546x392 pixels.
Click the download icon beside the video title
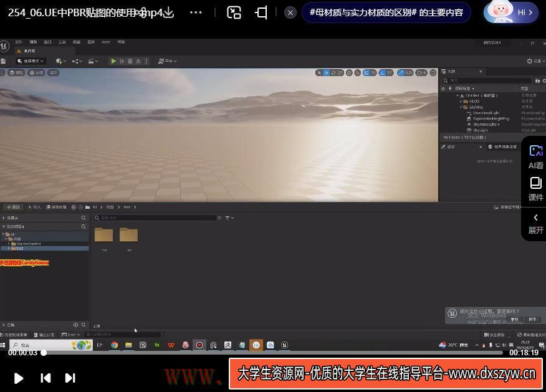pyautogui.click(x=168, y=12)
